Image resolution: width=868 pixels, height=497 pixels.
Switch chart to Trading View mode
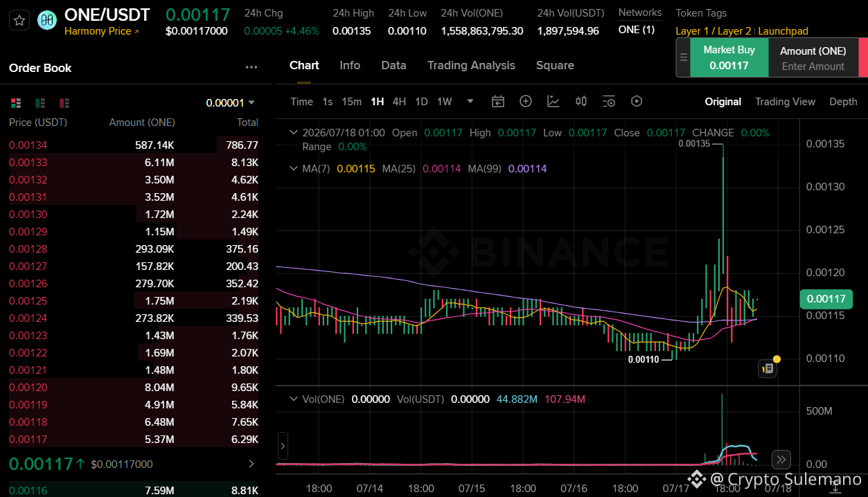tap(785, 102)
